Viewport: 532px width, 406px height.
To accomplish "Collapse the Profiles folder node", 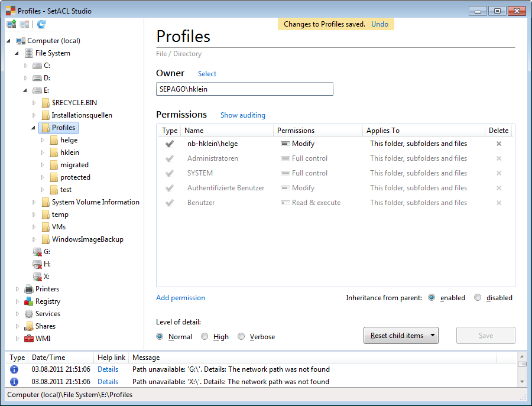I will [33, 128].
